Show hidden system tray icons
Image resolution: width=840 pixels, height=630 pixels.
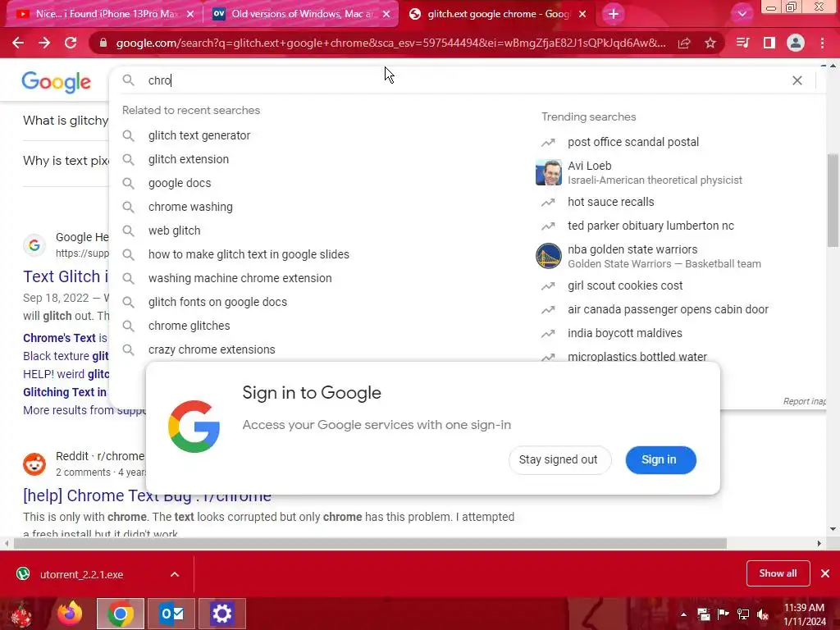(x=683, y=614)
